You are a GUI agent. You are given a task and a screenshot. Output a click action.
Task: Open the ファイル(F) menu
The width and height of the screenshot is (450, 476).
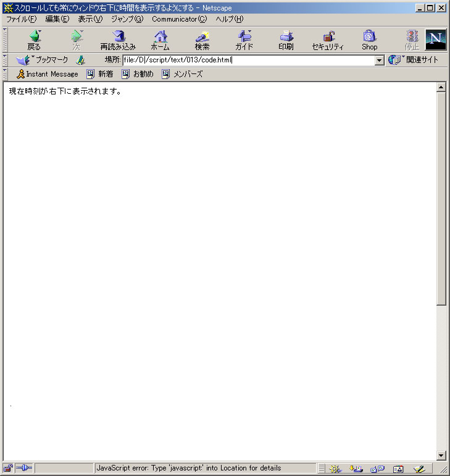(22, 19)
